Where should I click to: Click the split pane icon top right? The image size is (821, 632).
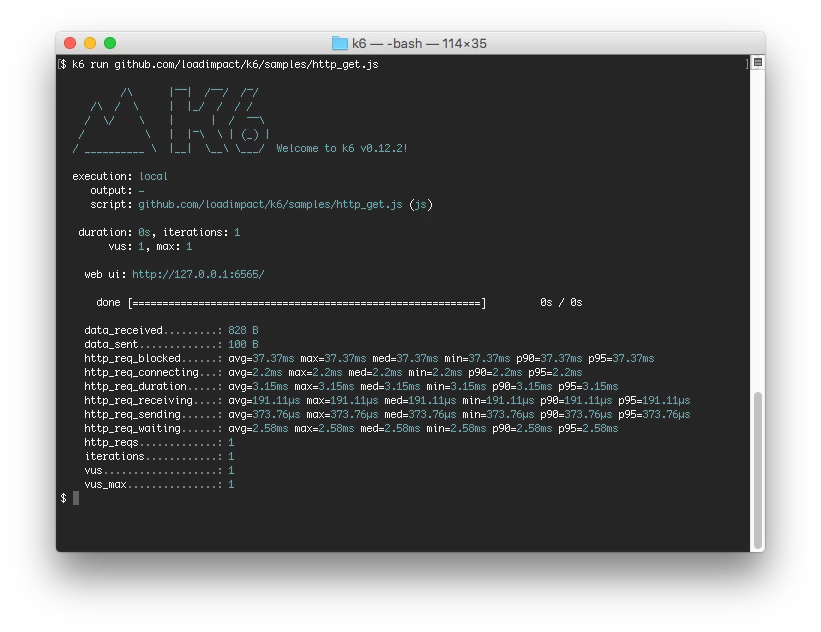[757, 63]
